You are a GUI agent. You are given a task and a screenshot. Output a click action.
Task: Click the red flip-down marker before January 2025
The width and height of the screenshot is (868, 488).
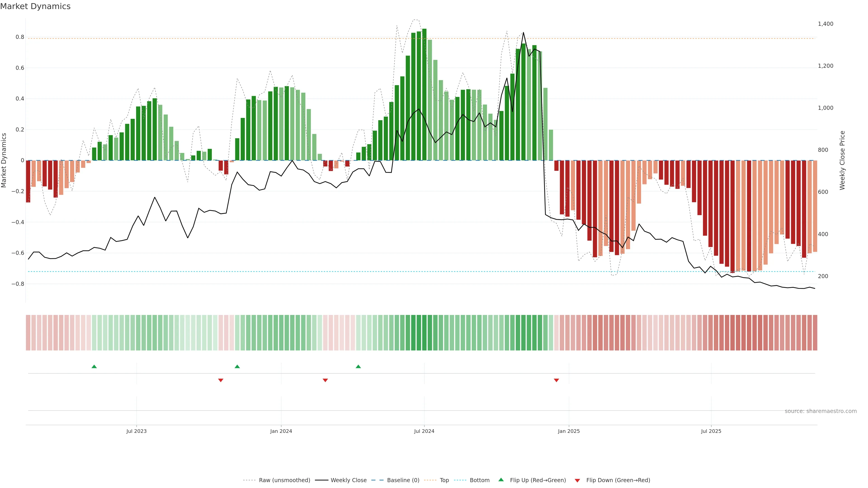pyautogui.click(x=556, y=380)
